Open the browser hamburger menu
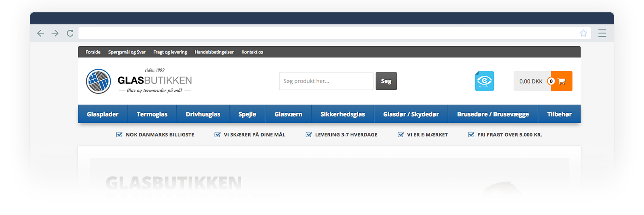Viewport: 644px width, 215px height. tap(602, 33)
